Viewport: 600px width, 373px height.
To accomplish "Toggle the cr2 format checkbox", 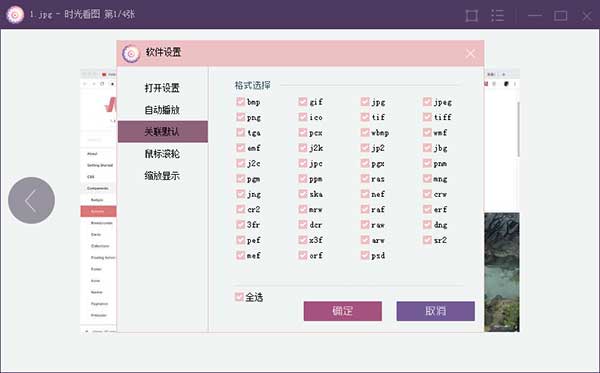I will point(241,209).
